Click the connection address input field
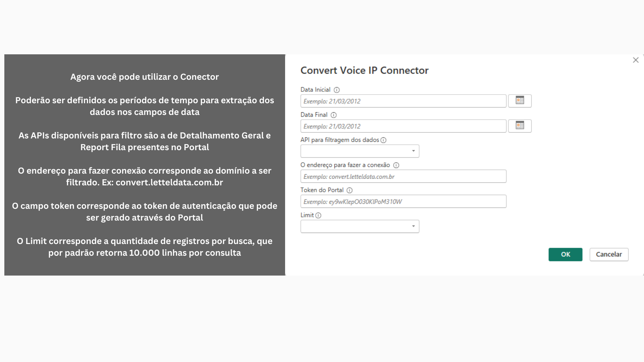644x362 pixels. [x=404, y=176]
